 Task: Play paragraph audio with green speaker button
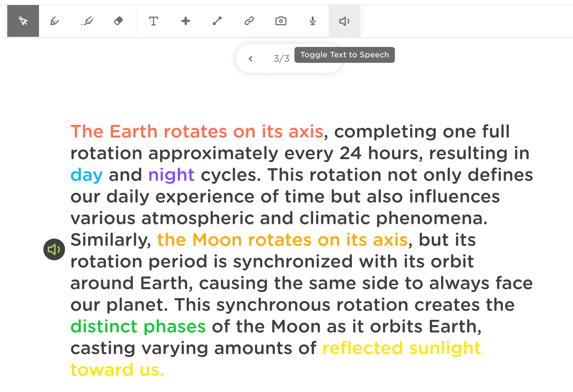point(54,249)
